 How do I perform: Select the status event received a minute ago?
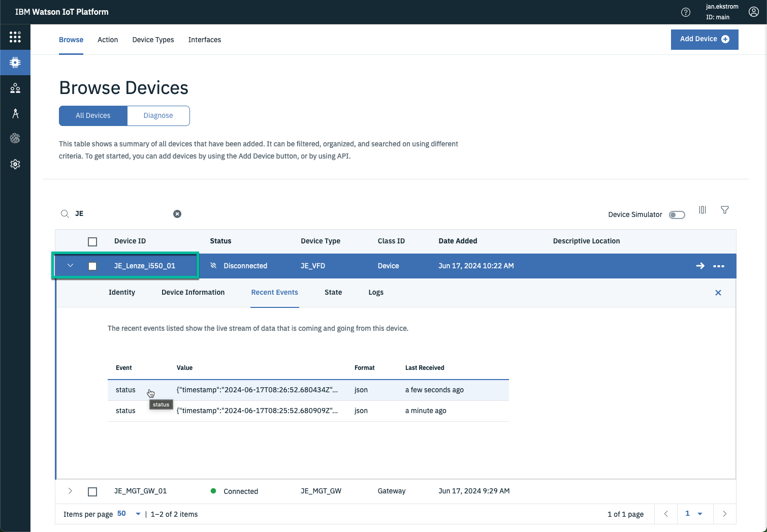[308, 411]
